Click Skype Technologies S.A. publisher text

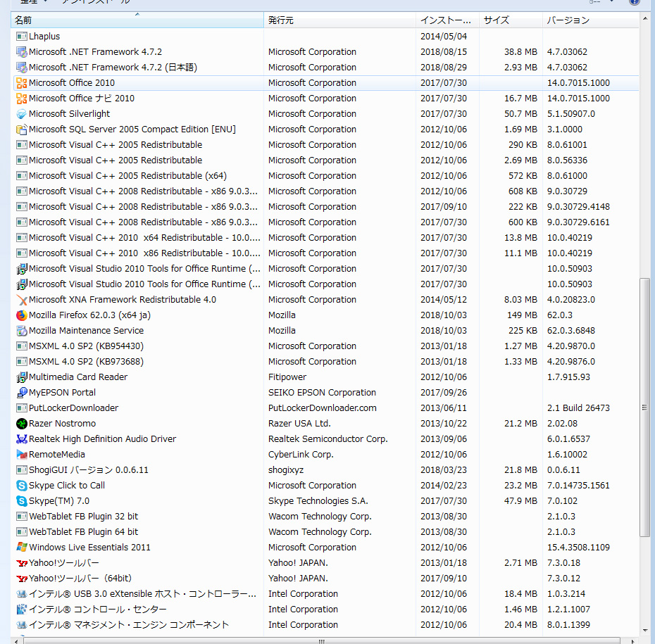tap(318, 500)
